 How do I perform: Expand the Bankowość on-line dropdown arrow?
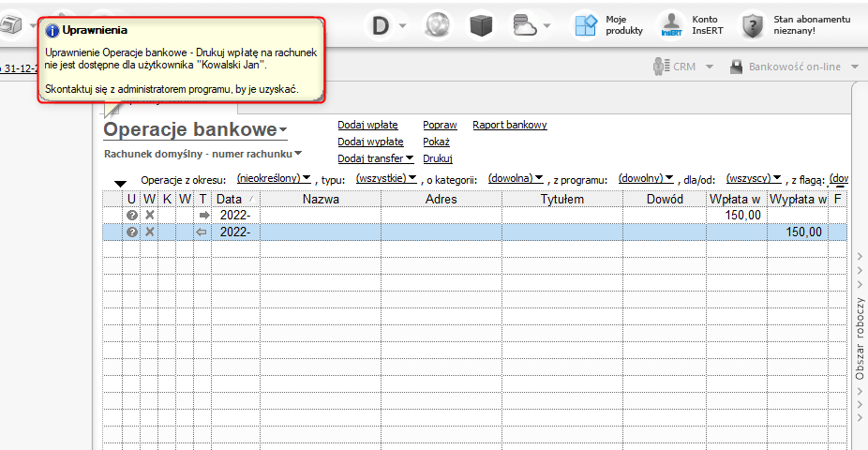pos(855,67)
